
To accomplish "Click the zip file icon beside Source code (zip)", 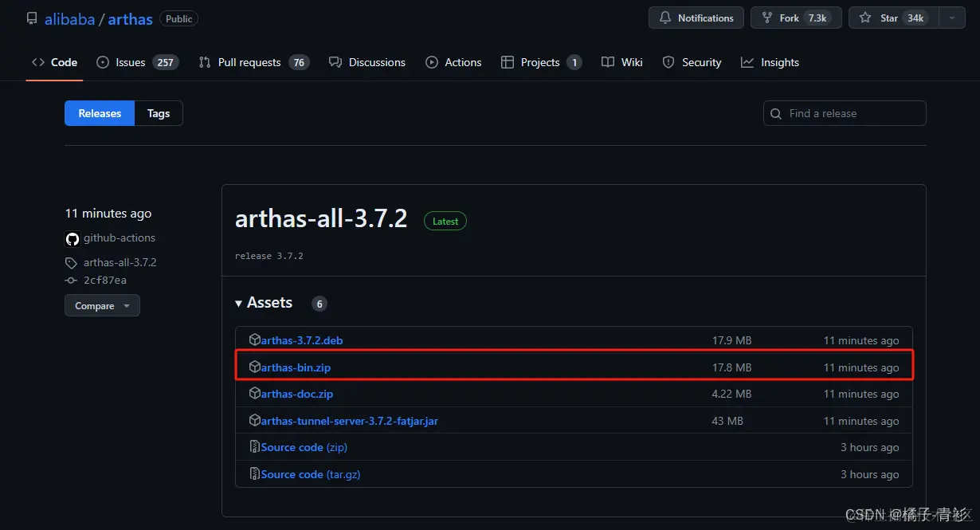I will (255, 446).
